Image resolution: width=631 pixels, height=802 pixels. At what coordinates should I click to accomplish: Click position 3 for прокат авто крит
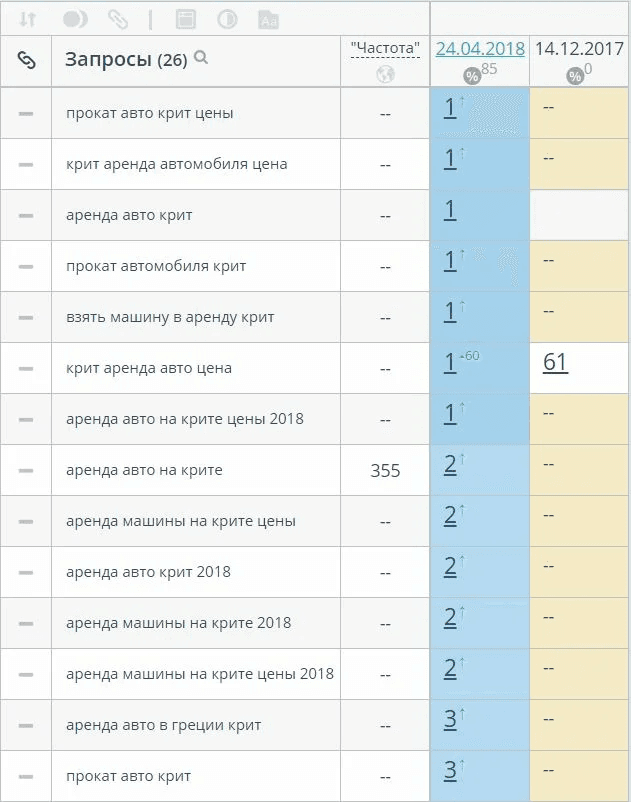450,770
